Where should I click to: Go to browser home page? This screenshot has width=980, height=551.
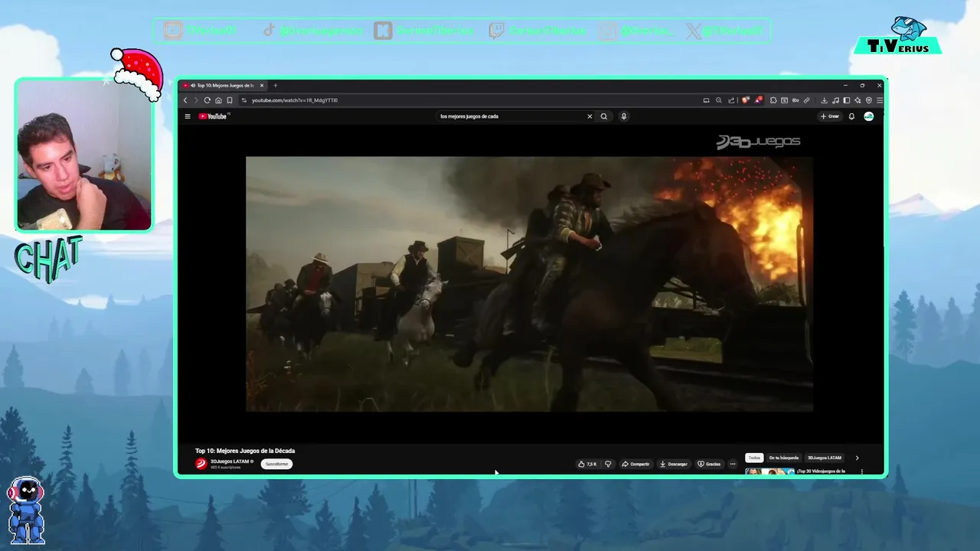[218, 100]
